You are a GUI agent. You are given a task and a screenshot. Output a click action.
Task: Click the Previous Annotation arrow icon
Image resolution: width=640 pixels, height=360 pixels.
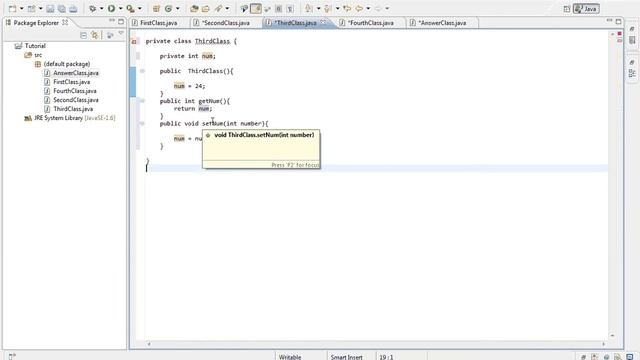[327, 9]
